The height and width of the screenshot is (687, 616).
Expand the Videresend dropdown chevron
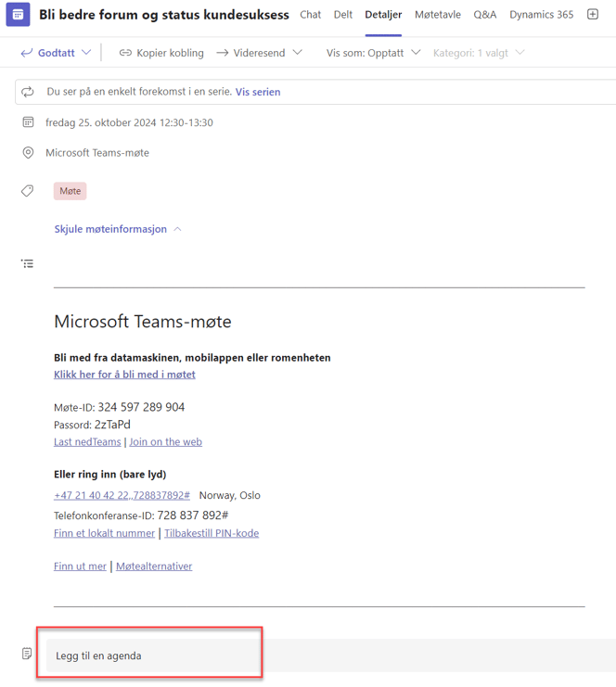(297, 52)
